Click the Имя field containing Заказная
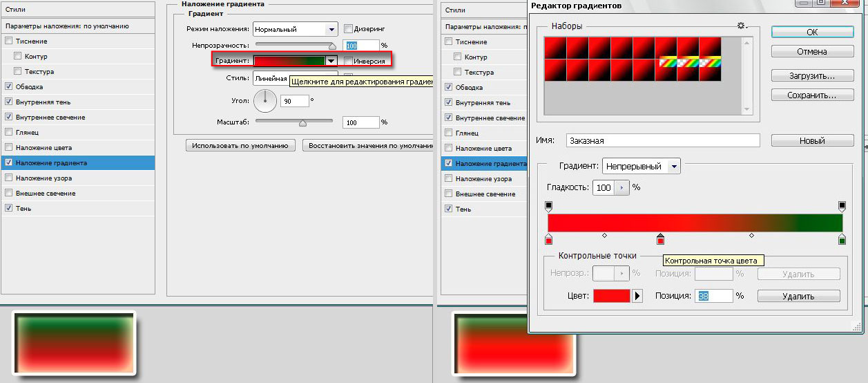The width and height of the screenshot is (868, 383). pyautogui.click(x=662, y=140)
